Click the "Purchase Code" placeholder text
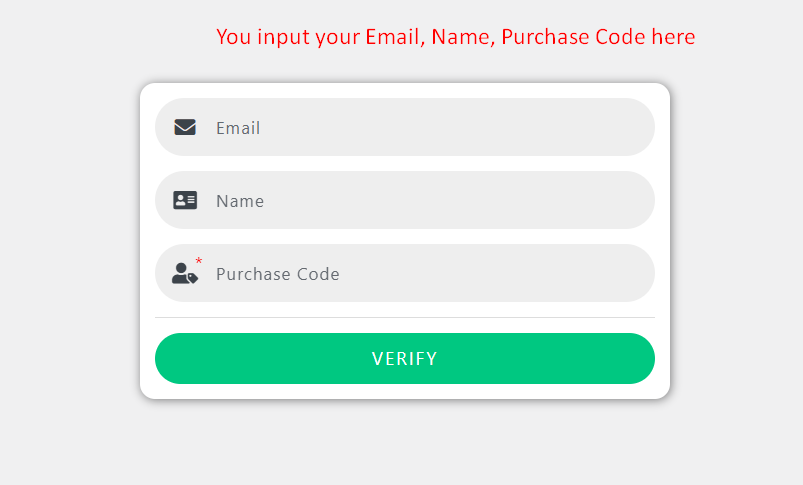The image size is (803, 485). coord(278,274)
